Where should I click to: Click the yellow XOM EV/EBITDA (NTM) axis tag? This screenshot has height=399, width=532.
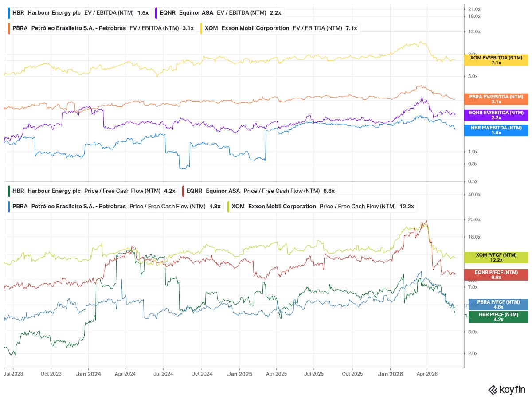click(x=496, y=60)
